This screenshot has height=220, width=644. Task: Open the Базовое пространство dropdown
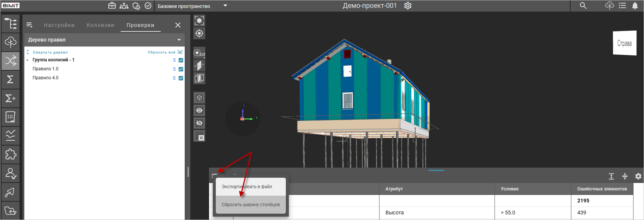coord(225,6)
